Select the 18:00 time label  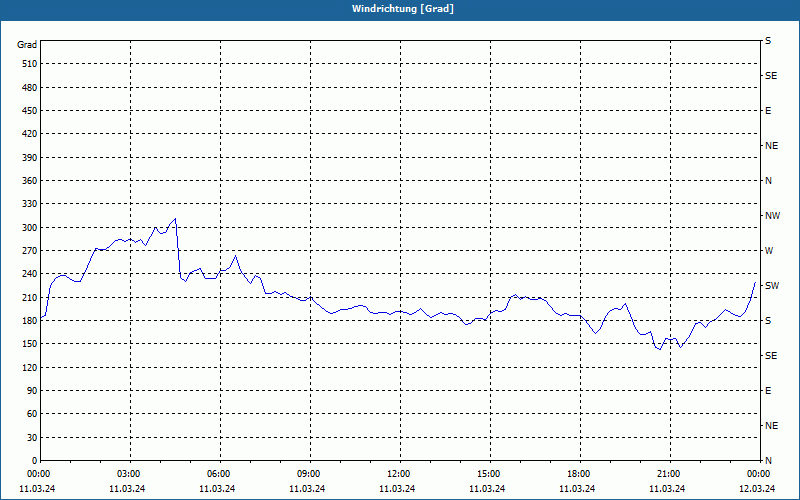[578, 474]
